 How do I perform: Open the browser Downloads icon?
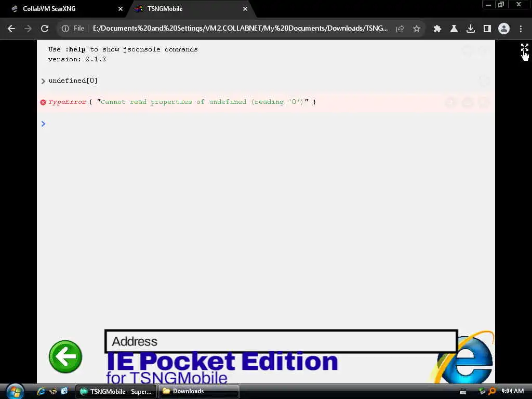point(470,29)
